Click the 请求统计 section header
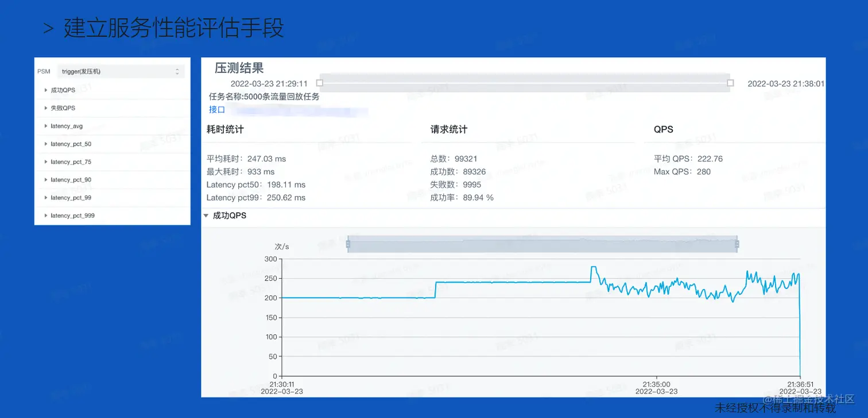This screenshot has width=868, height=418. (449, 130)
